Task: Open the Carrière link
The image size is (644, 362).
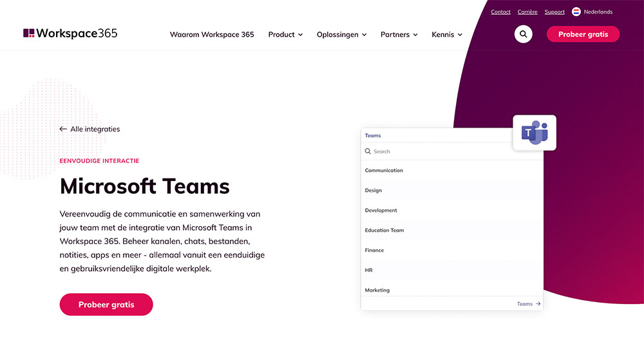Action: pyautogui.click(x=527, y=12)
